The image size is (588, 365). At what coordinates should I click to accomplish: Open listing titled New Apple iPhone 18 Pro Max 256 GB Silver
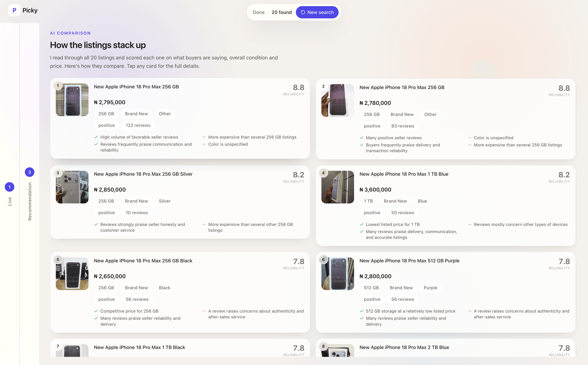point(143,174)
